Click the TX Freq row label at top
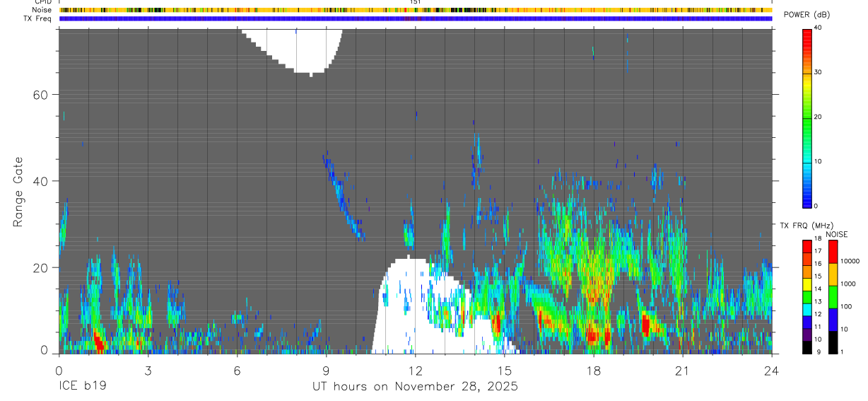868x401 pixels. click(38, 18)
